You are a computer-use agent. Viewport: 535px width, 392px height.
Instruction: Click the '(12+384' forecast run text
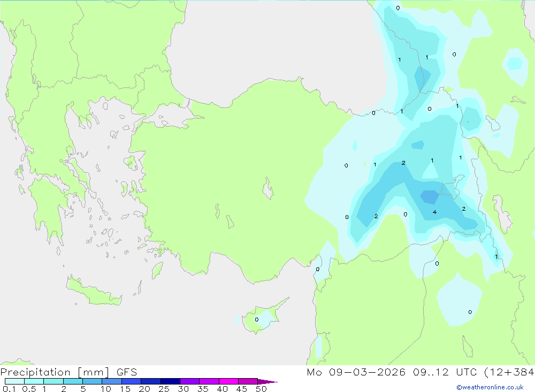509,372
